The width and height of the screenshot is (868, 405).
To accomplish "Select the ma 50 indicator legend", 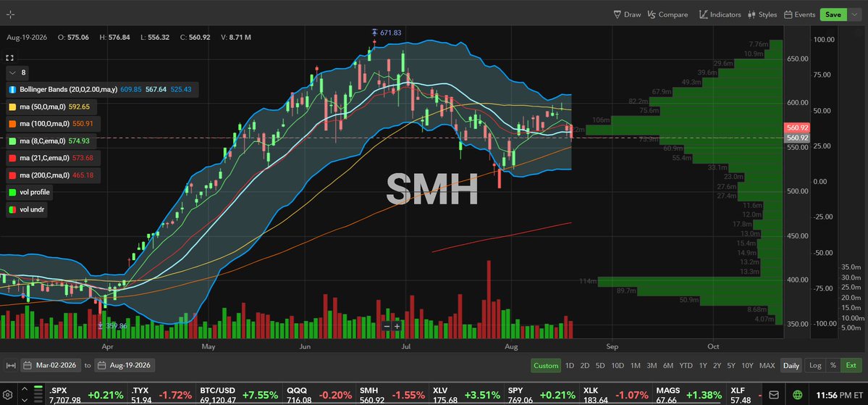I will tap(51, 107).
